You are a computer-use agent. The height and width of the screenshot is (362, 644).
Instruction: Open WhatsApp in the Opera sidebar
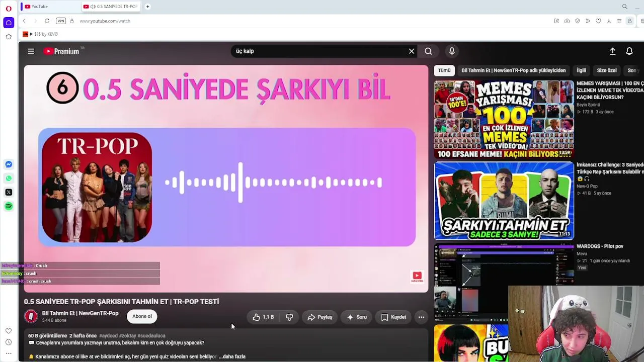click(x=9, y=178)
